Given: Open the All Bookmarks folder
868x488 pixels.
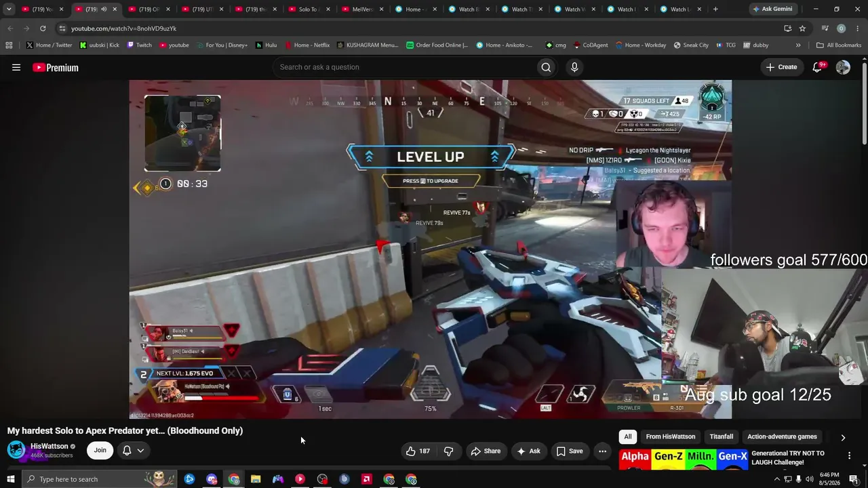Looking at the screenshot, I should 839,45.
